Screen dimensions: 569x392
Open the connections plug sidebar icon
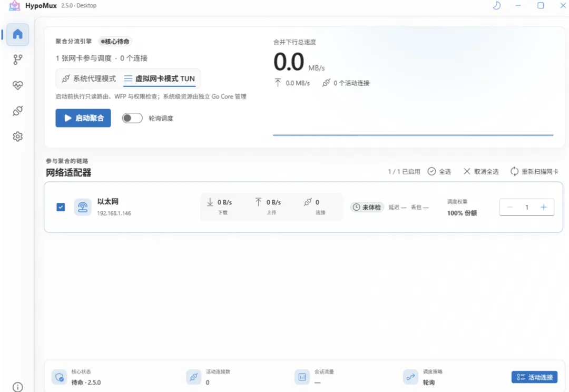(18, 111)
